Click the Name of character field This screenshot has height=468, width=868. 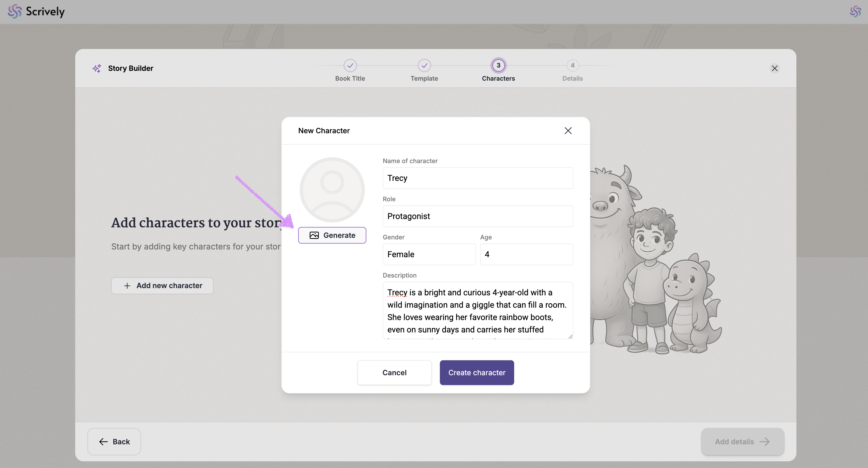[x=478, y=178]
